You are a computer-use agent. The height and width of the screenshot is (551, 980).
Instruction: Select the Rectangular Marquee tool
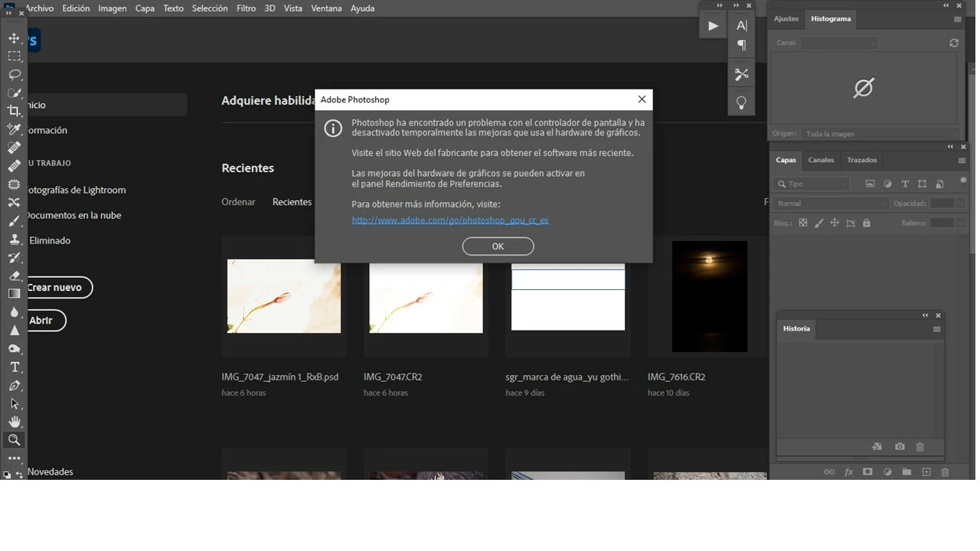[x=14, y=57]
